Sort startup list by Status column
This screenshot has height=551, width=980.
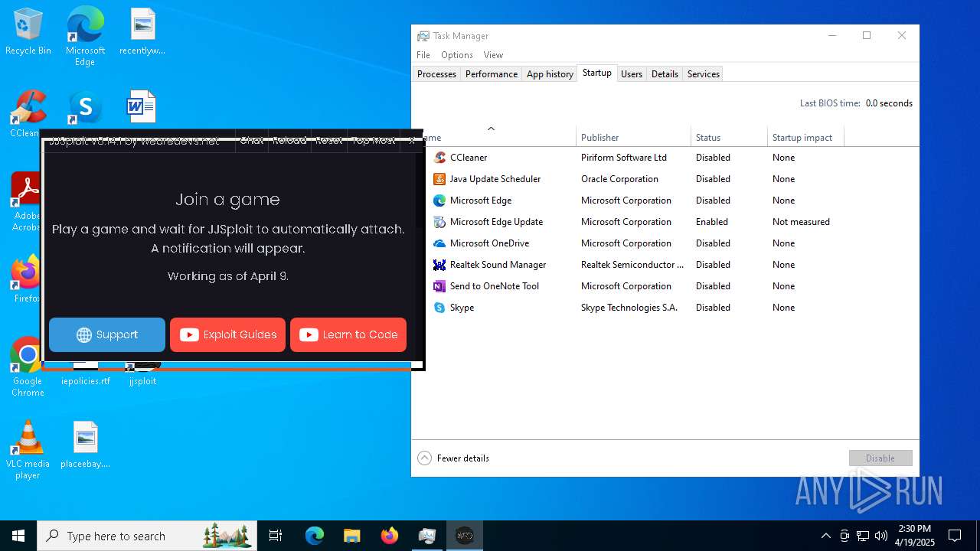click(x=729, y=138)
